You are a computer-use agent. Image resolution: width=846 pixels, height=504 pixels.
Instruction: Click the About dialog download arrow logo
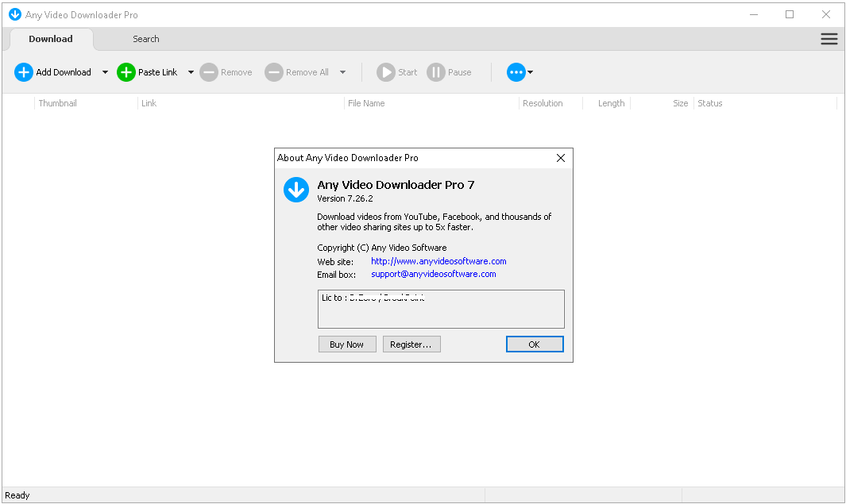click(x=296, y=190)
